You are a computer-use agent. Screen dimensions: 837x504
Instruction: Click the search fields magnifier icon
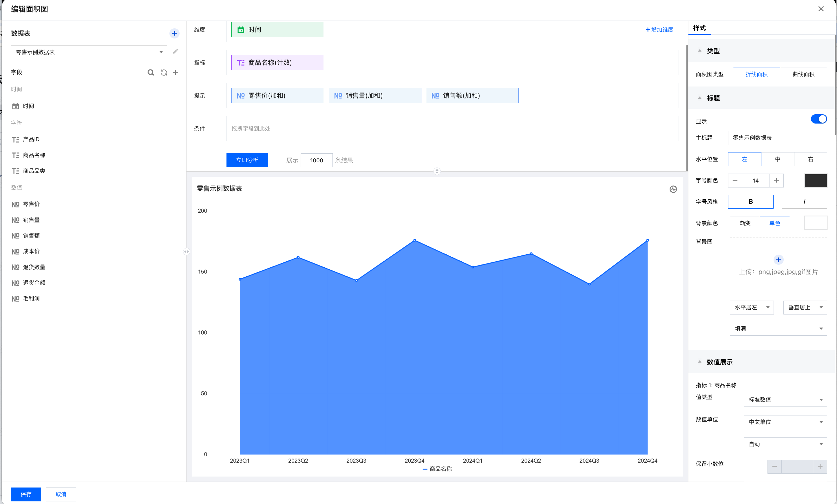tap(151, 72)
